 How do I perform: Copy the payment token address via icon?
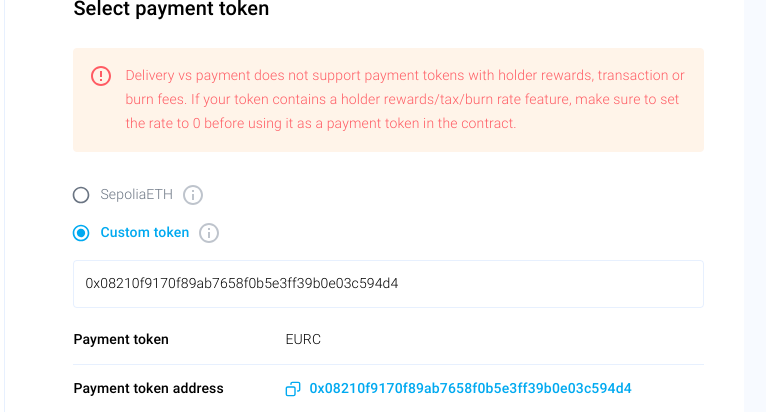click(293, 389)
